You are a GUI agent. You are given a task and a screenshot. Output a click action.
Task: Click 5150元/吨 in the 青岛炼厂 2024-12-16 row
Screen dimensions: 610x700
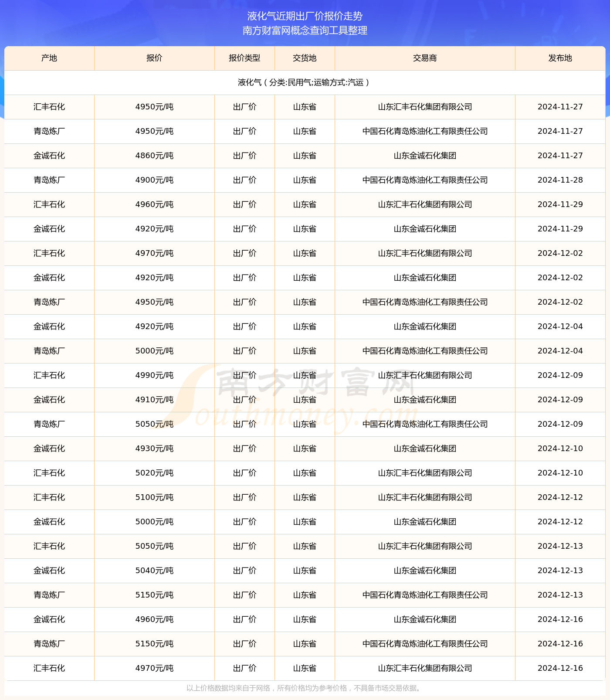point(154,644)
